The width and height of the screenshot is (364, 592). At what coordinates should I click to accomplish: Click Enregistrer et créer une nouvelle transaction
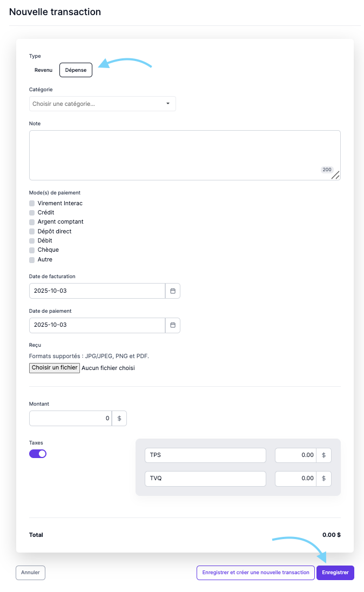click(x=255, y=573)
